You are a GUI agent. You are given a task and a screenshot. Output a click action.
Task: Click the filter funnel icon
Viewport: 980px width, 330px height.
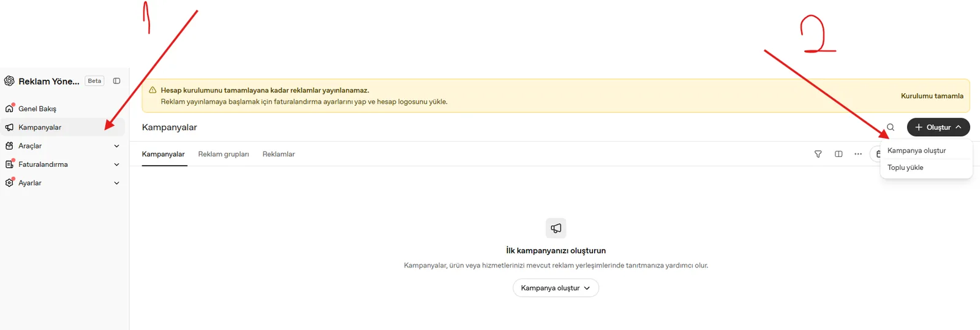pos(818,154)
